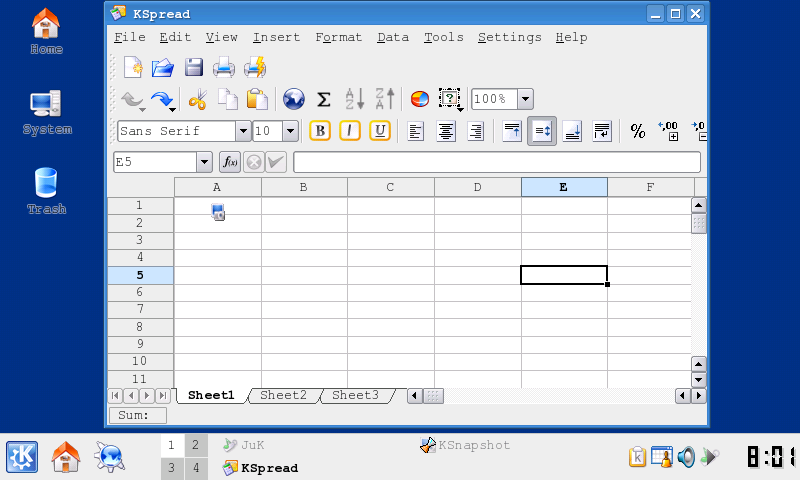Expand the cell reference E5 dropdown
The image size is (800, 480).
pos(204,162)
